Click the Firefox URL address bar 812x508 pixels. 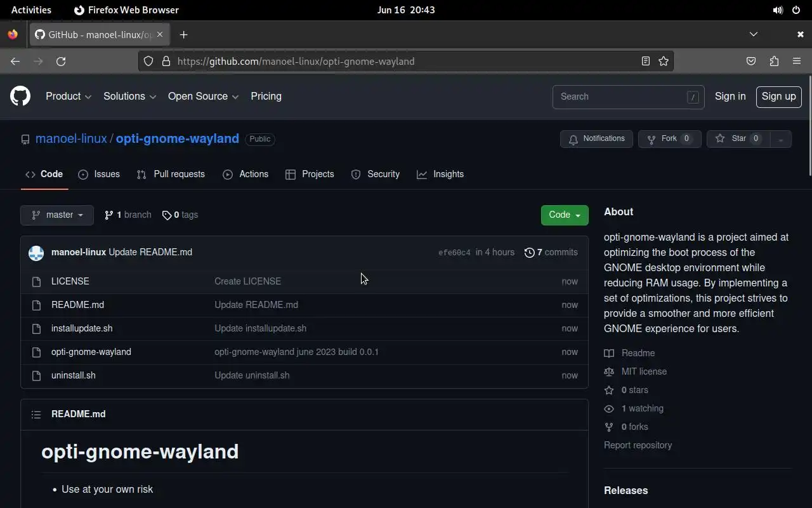(406, 62)
